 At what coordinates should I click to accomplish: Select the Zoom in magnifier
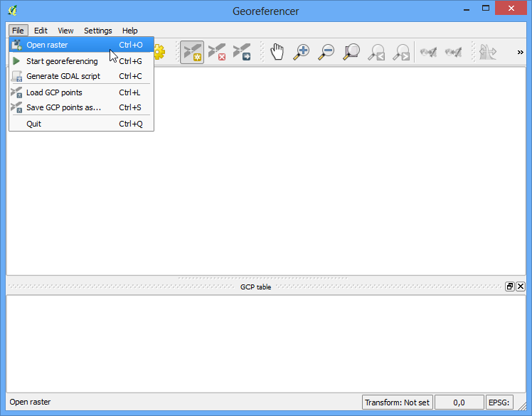(302, 52)
